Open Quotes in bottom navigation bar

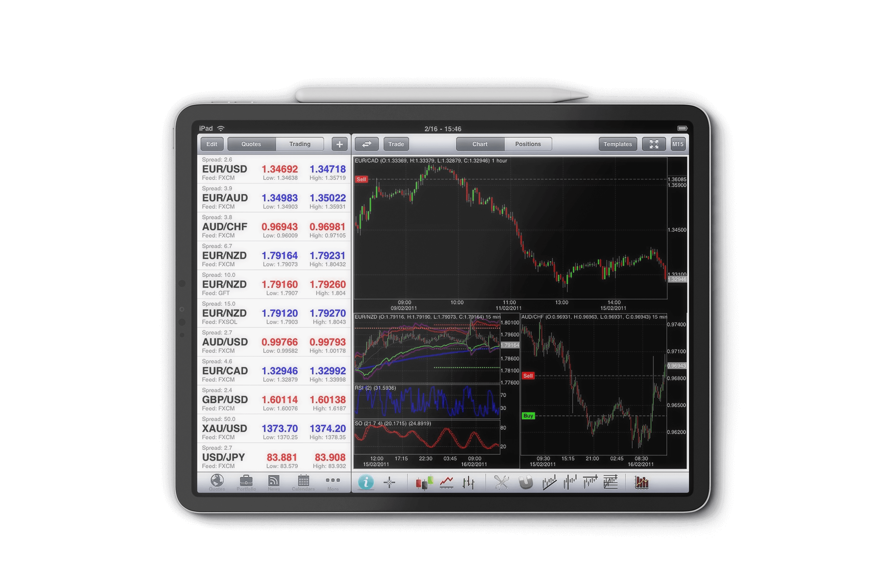pyautogui.click(x=217, y=483)
